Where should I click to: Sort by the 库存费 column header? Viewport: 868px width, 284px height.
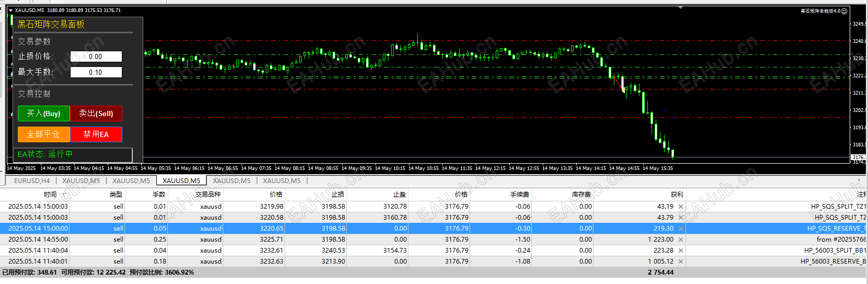tap(581, 195)
